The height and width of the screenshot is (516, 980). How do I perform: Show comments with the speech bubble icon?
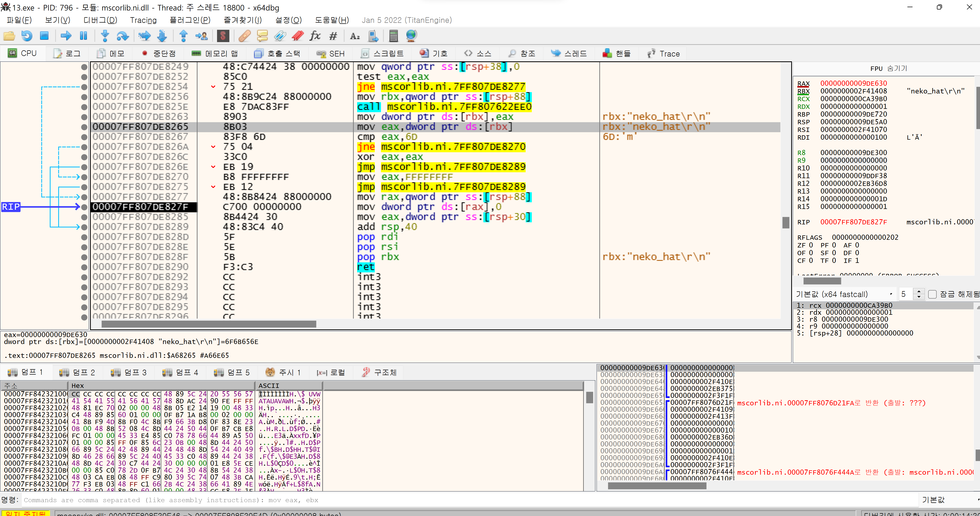262,36
